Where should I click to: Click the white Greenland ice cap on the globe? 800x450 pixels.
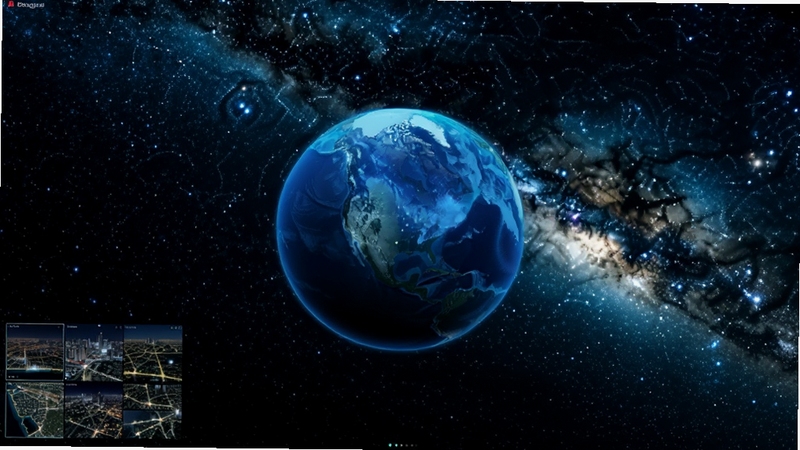tap(429, 129)
